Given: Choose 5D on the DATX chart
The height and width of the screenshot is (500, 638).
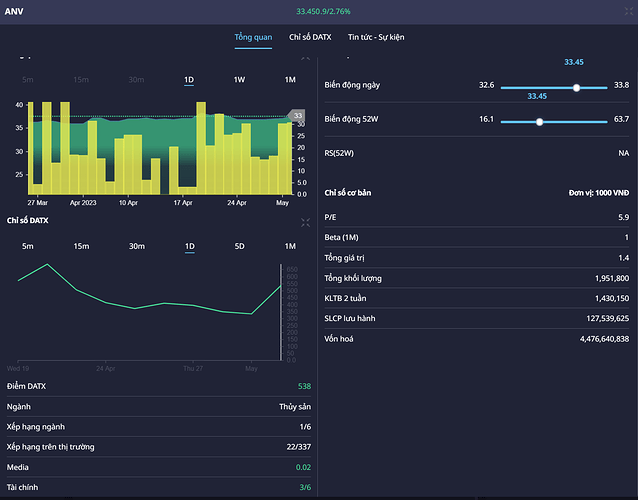Looking at the screenshot, I should [240, 246].
